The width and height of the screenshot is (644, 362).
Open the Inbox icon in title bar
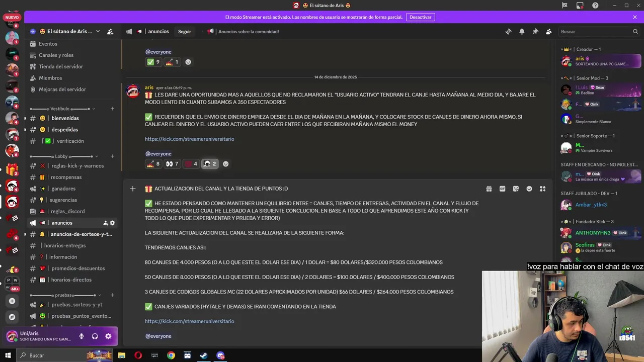[x=580, y=5]
